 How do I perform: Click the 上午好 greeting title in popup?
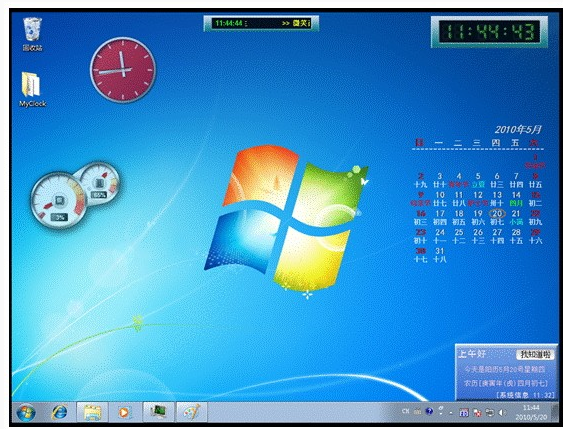click(x=472, y=354)
